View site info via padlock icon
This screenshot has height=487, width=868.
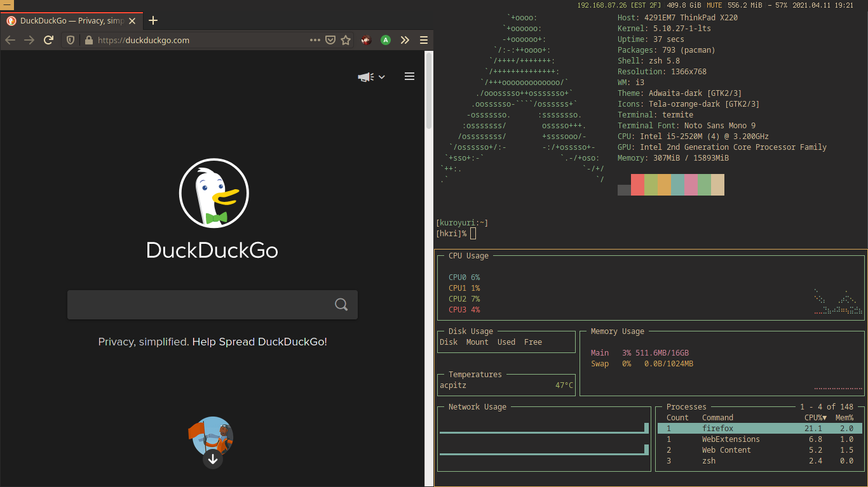click(88, 40)
